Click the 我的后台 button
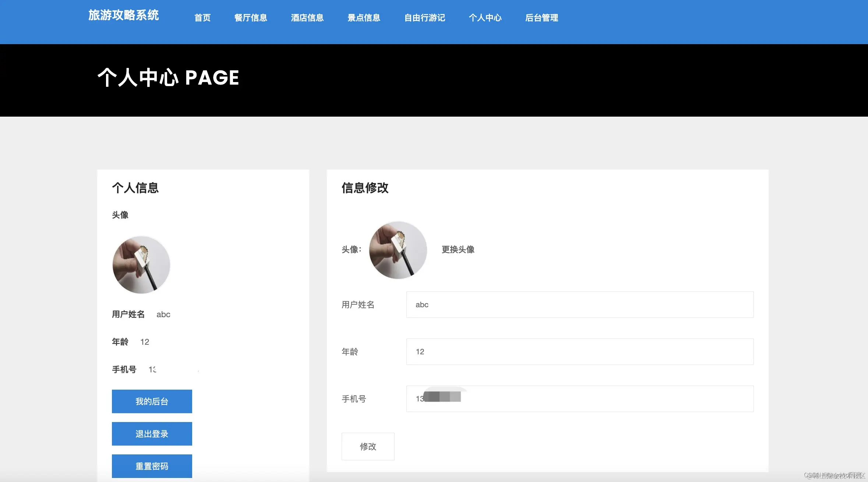 click(152, 401)
